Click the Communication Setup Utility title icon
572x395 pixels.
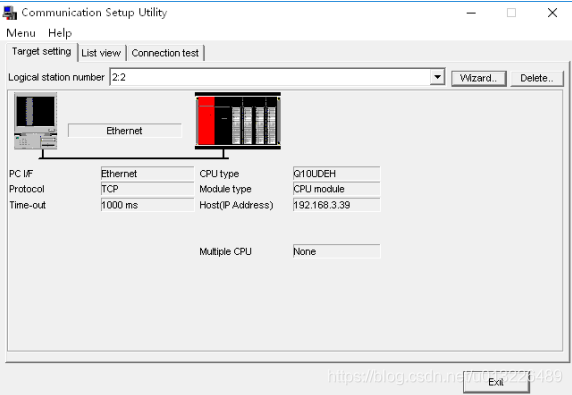[x=10, y=13]
